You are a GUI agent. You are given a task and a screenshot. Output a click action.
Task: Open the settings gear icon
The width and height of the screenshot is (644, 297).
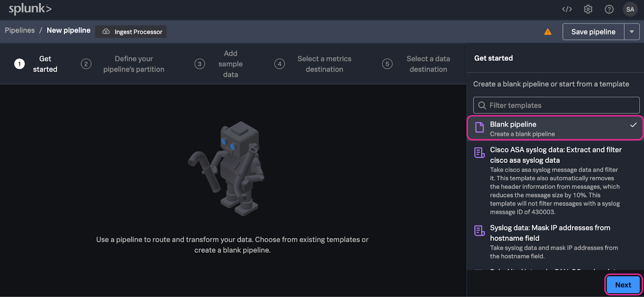[x=588, y=9]
